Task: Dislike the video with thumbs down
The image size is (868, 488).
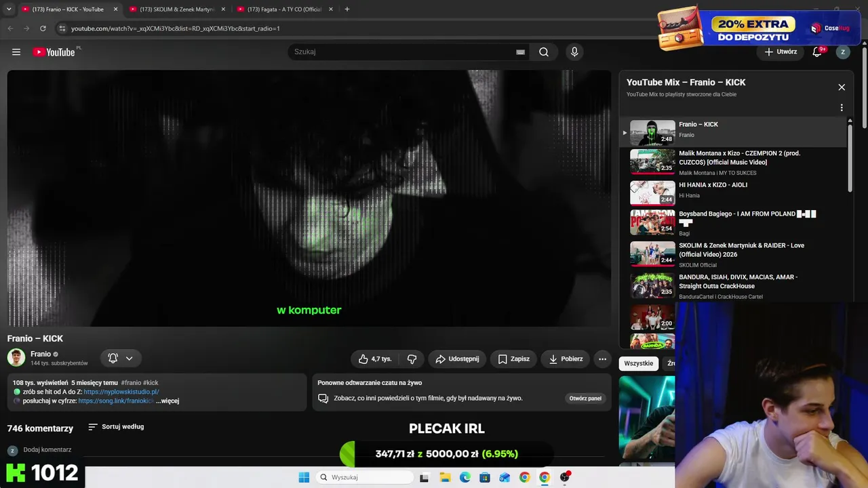Action: [x=412, y=359]
